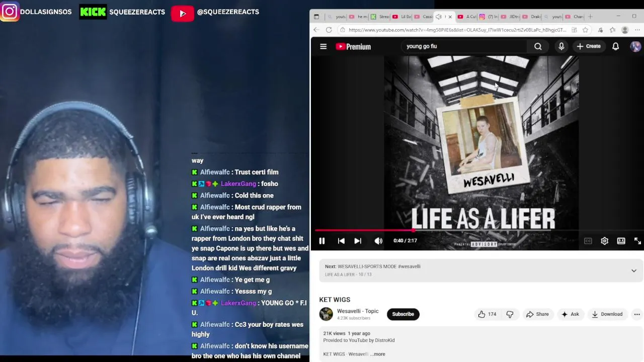
Task: Like the video with thumbs up
Action: (x=487, y=314)
